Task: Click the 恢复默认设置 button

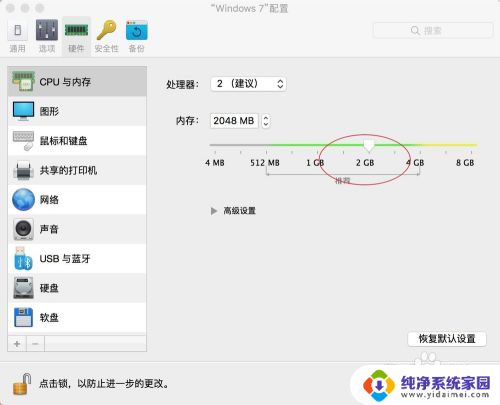Action: click(x=447, y=339)
